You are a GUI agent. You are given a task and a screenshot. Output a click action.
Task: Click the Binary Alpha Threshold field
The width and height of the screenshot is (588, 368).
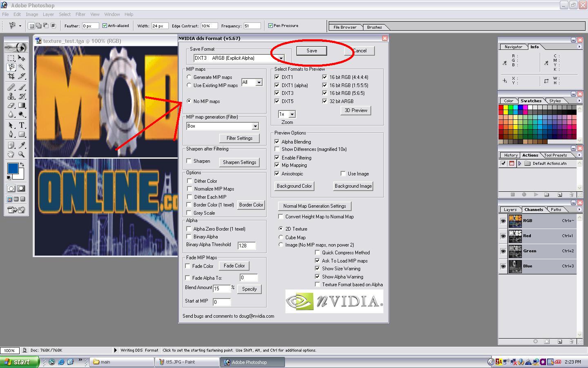pyautogui.click(x=247, y=245)
